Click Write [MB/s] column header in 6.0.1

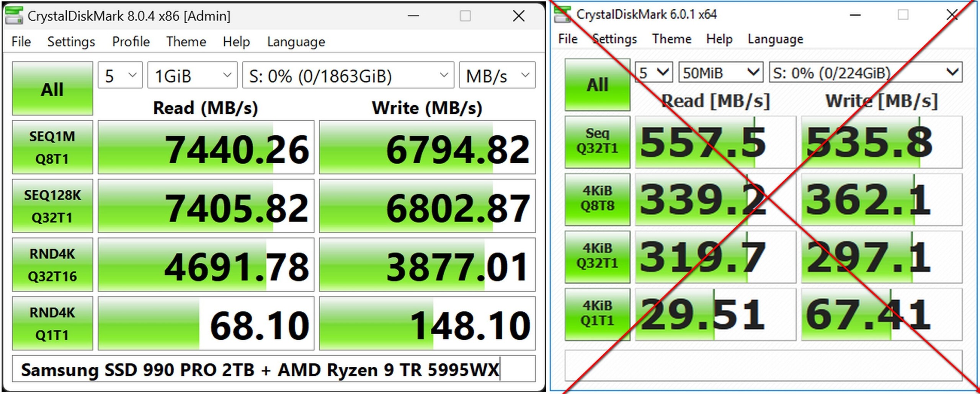click(x=882, y=101)
